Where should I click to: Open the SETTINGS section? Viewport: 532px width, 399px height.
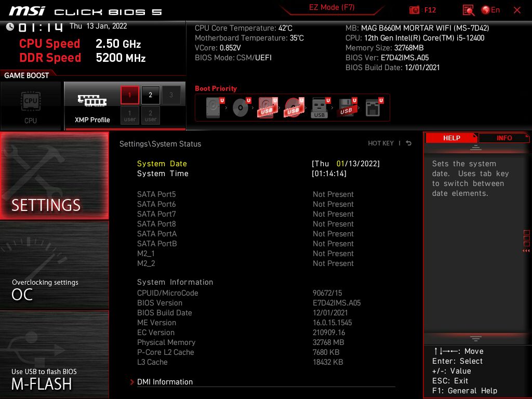(x=54, y=176)
